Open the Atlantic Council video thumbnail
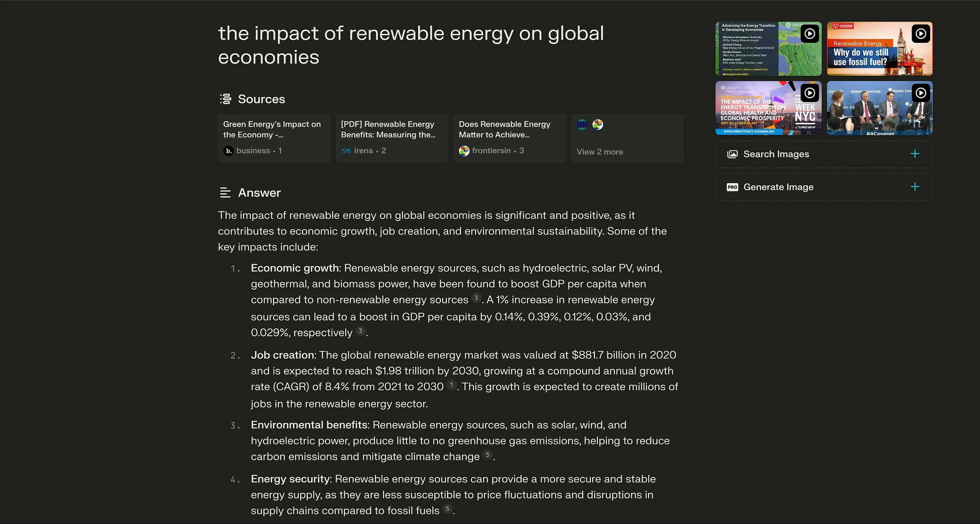The width and height of the screenshot is (980, 524). tap(880, 108)
